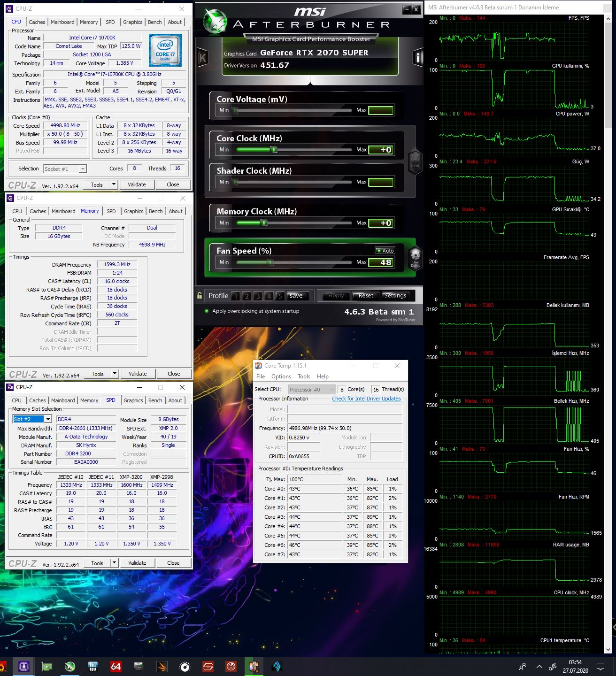Open the File menu in Core Temp
The image size is (616, 676).
point(261,376)
